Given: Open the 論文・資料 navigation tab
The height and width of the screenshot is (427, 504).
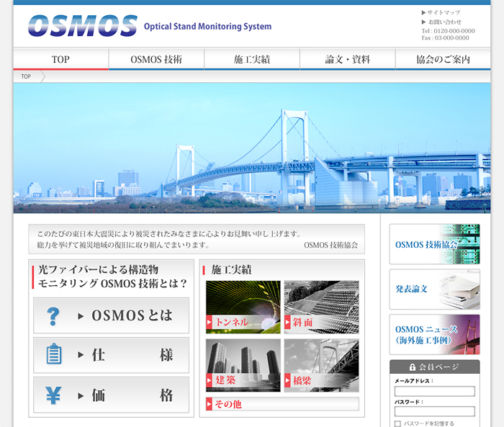Looking at the screenshot, I should tap(348, 59).
